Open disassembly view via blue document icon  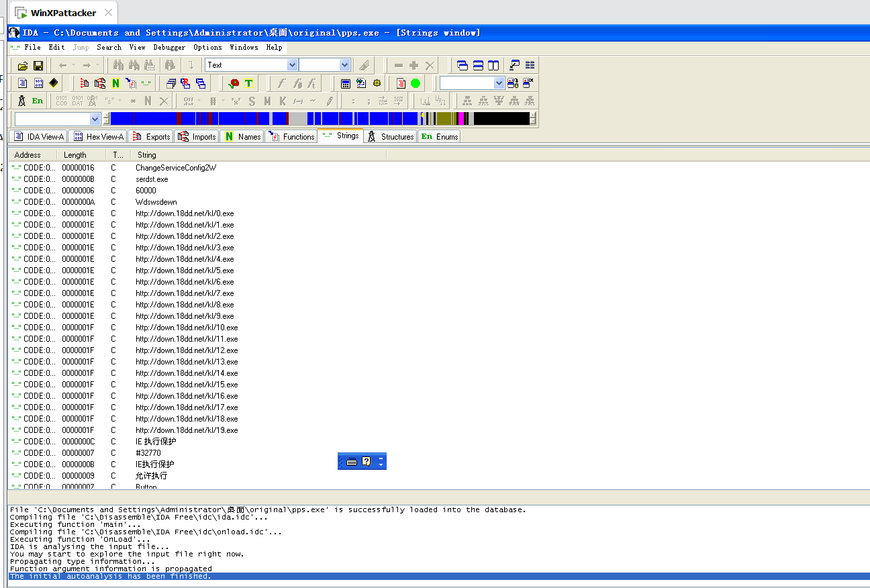click(x=23, y=83)
